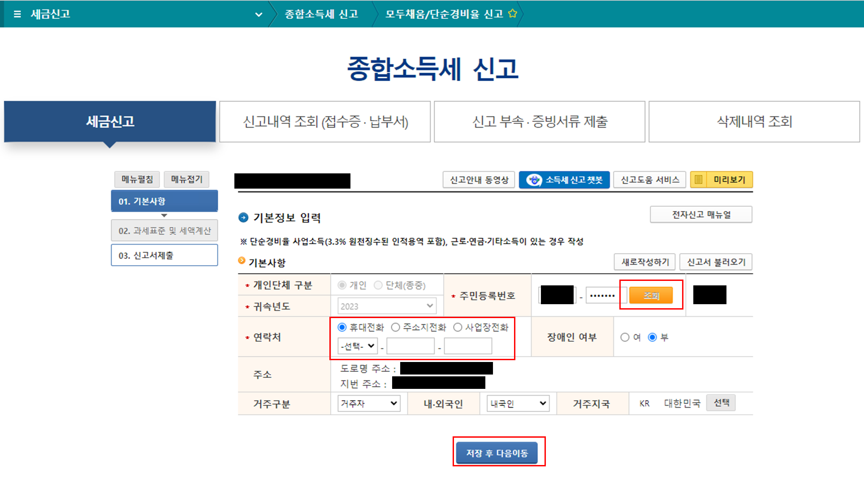This screenshot has width=864, height=504.
Task: Click the favorite star icon
Action: [513, 13]
